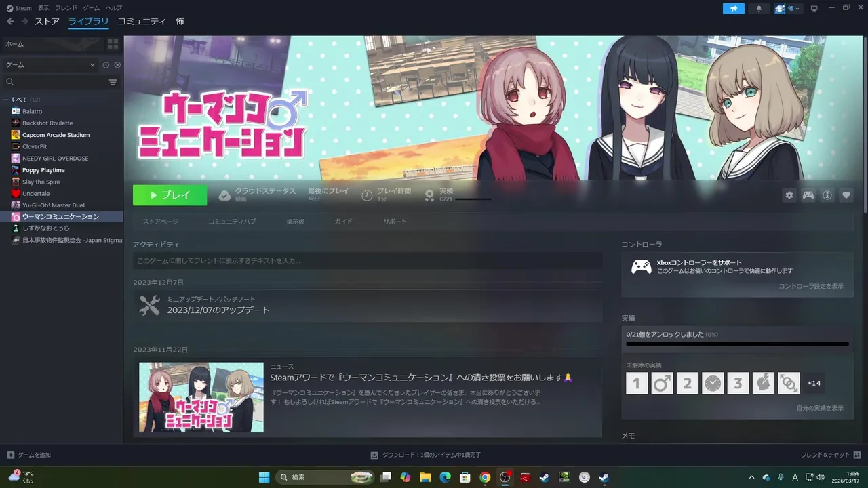Click the +14 more achievements badge
The width and height of the screenshot is (868, 488).
click(814, 383)
